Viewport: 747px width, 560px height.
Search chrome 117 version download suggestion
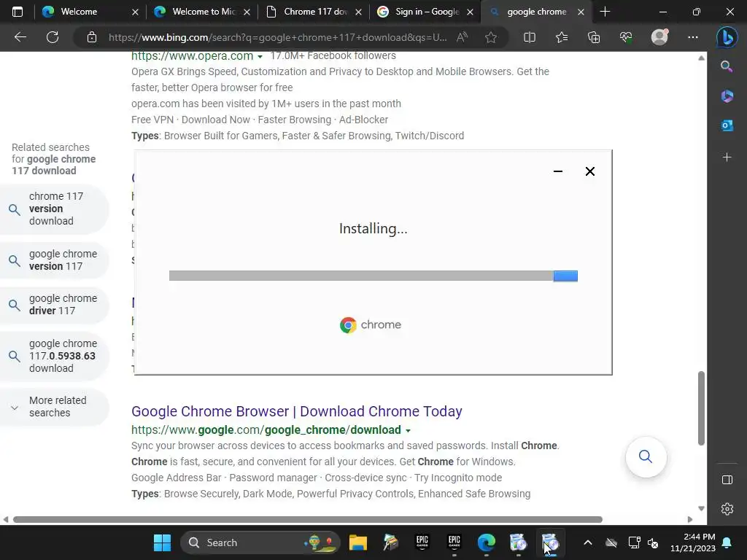click(54, 209)
